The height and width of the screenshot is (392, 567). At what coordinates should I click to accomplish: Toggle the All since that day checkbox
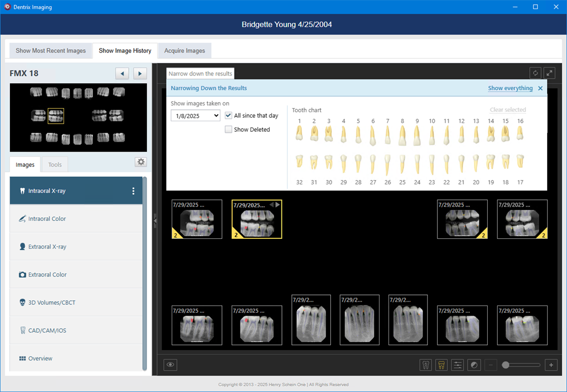228,115
